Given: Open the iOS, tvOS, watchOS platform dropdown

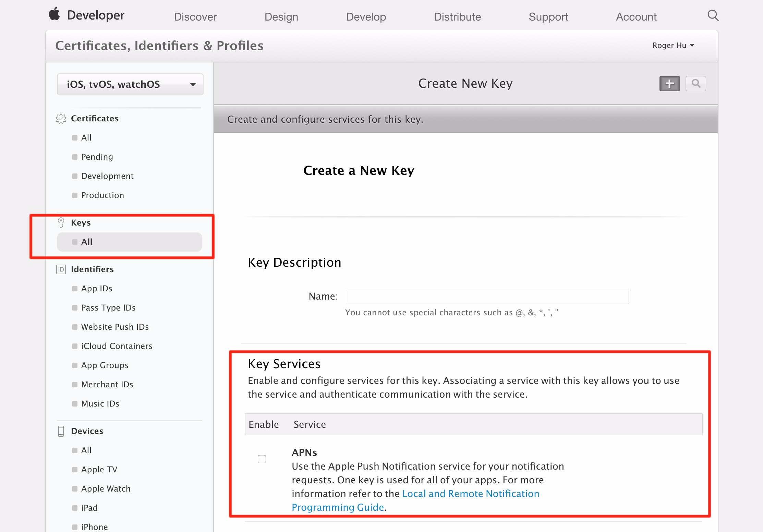Looking at the screenshot, I should [130, 84].
